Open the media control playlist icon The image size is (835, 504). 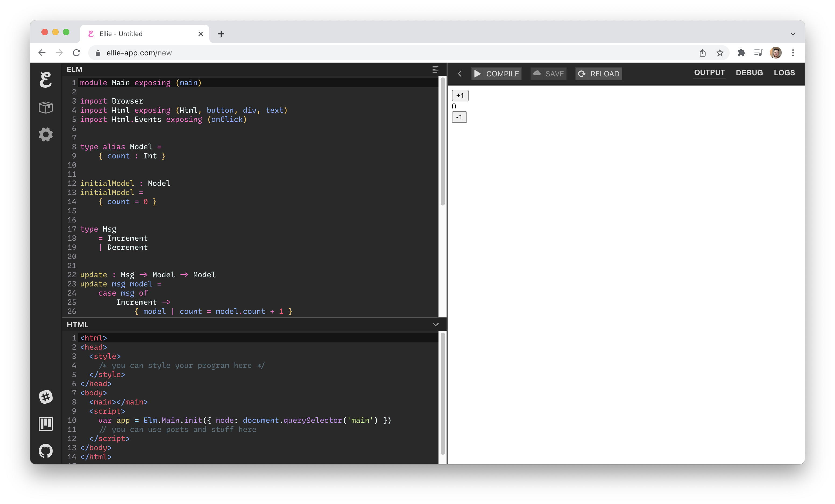pyautogui.click(x=758, y=53)
